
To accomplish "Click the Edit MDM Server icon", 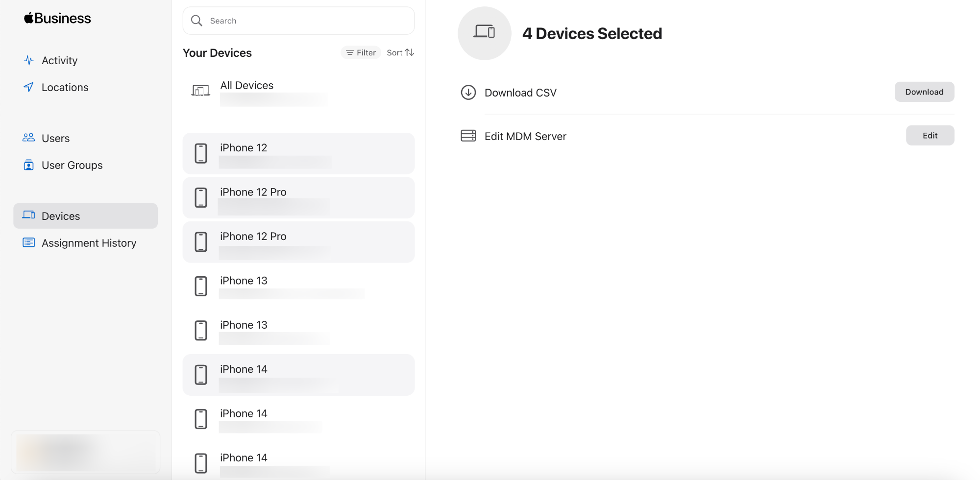I will 468,136.
